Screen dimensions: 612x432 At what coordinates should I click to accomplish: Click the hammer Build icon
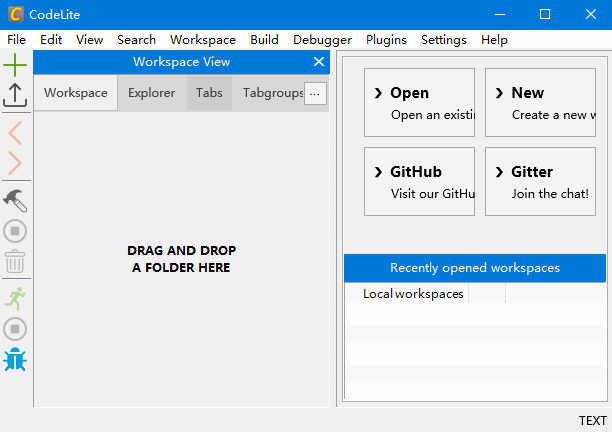point(15,199)
